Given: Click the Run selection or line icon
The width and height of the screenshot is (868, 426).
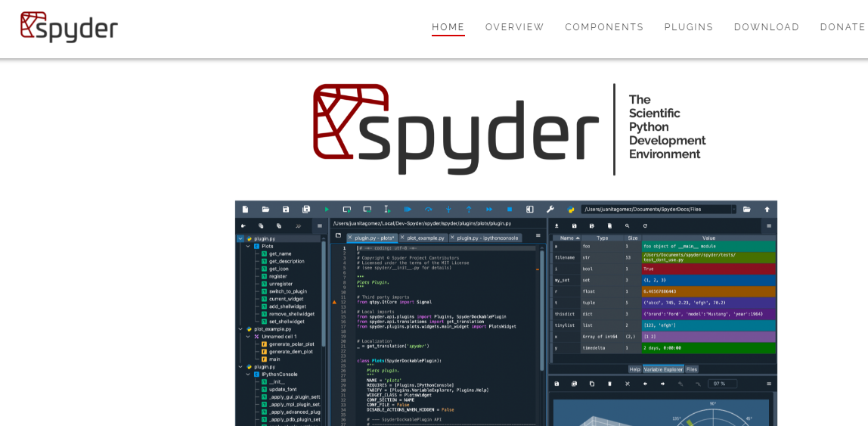Looking at the screenshot, I should 387,210.
